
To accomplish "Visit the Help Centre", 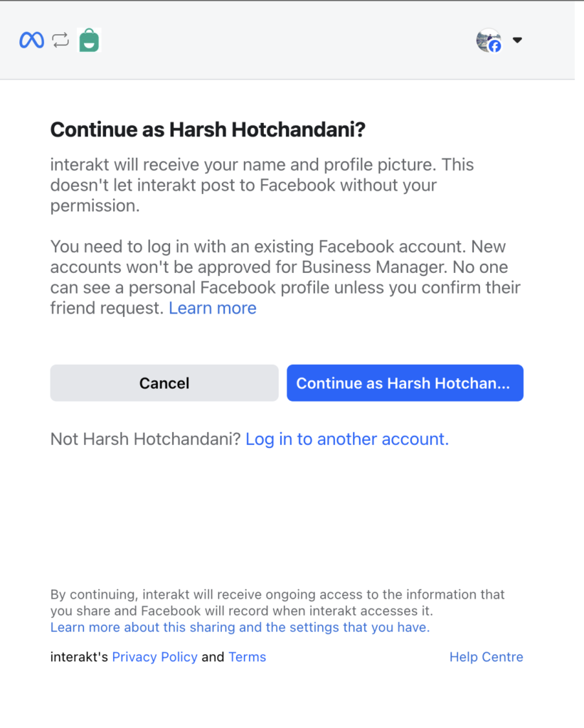I will (486, 657).
